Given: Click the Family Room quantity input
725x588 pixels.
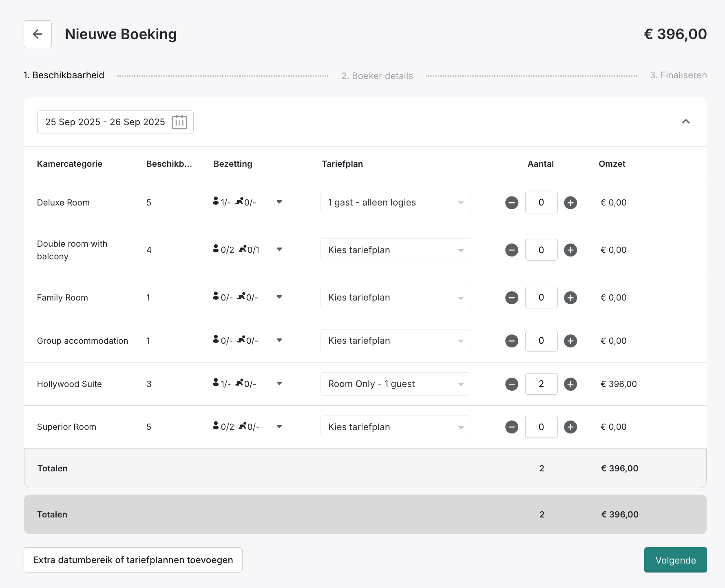Looking at the screenshot, I should (x=542, y=298).
